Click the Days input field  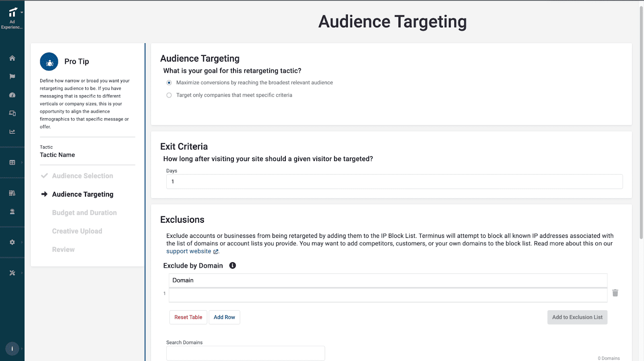tap(394, 182)
